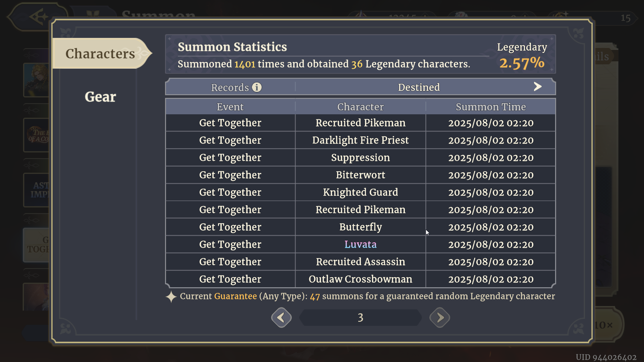Switch to the Gear tab
Viewport: 644px width, 362px height.
[x=100, y=97]
